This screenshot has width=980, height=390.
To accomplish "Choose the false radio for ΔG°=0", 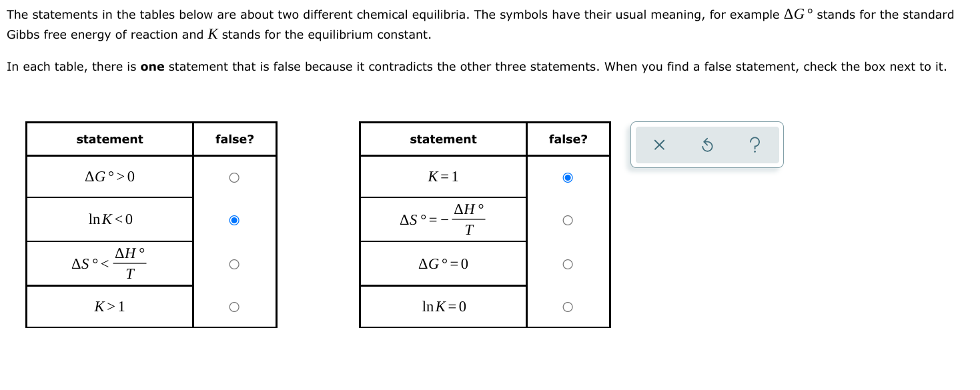I will tap(567, 265).
